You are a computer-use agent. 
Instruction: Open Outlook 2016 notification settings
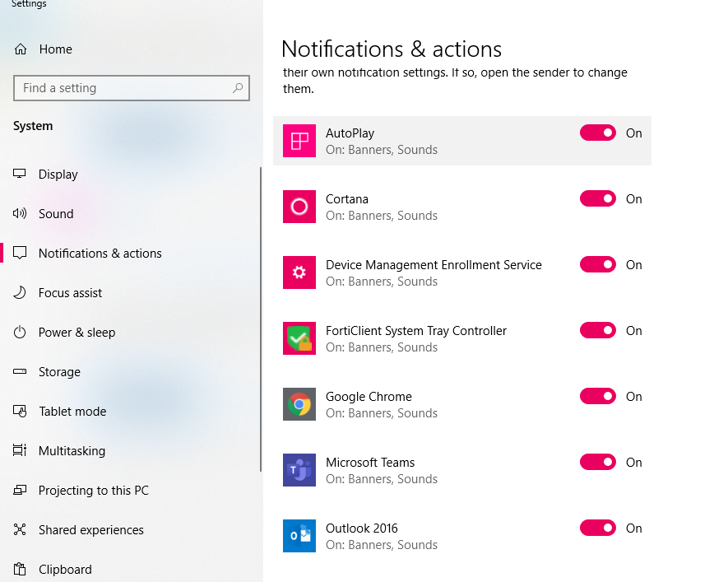(462, 536)
